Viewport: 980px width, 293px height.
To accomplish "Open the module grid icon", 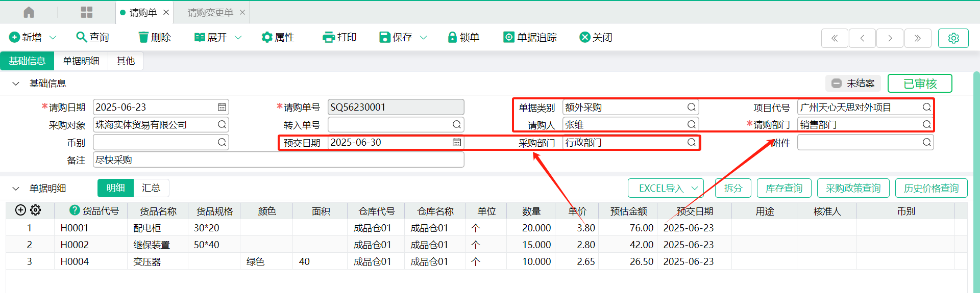I will click(x=87, y=12).
